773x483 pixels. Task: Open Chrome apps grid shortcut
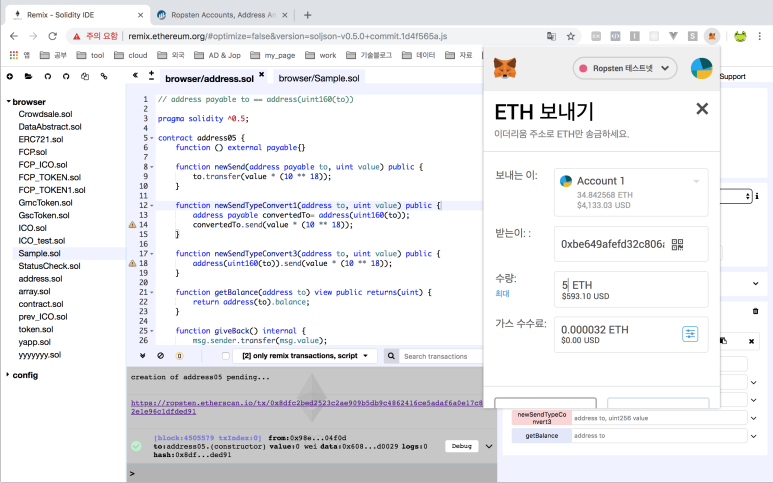(14, 55)
